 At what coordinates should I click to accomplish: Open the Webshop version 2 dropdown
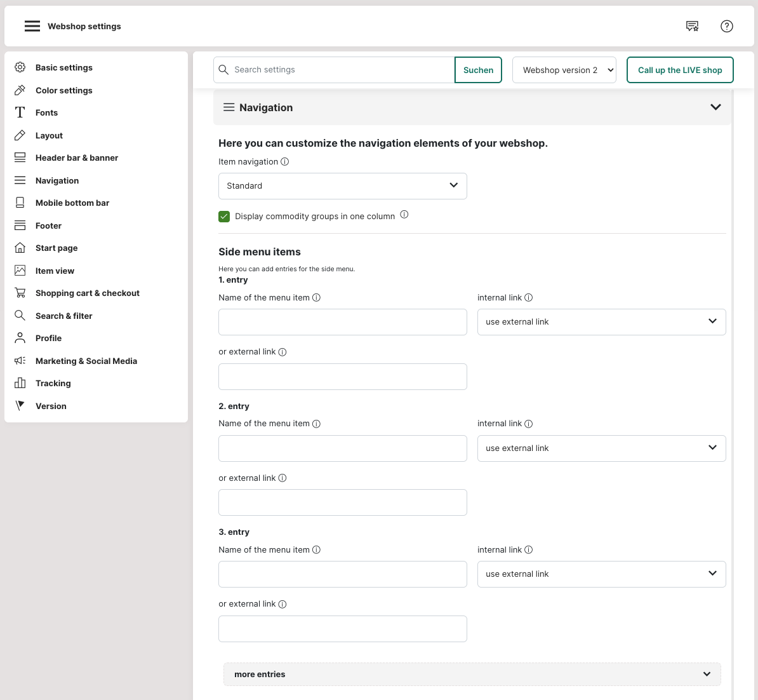(x=564, y=70)
